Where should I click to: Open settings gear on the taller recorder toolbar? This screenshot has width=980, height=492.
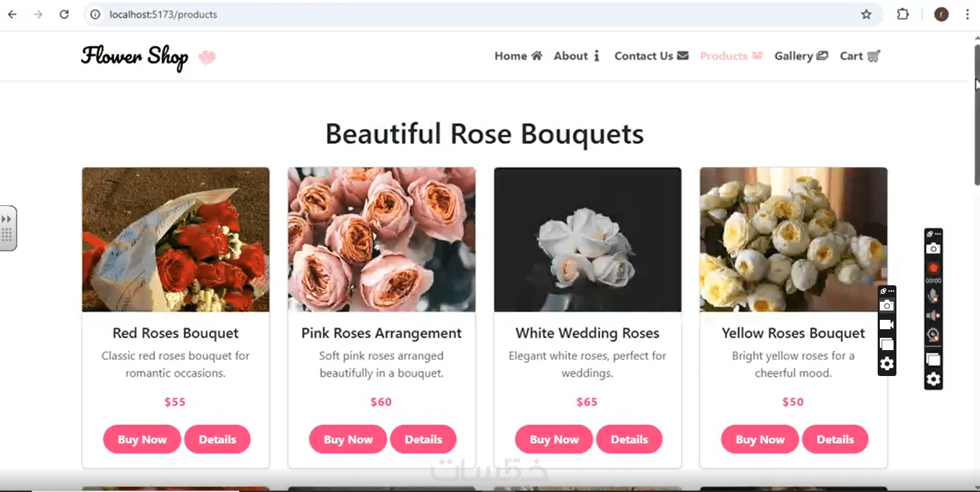pyautogui.click(x=933, y=380)
